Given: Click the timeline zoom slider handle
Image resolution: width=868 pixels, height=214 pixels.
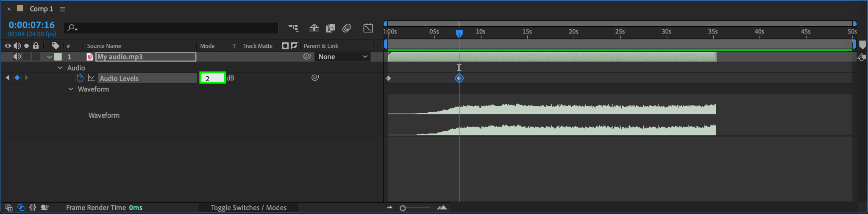Looking at the screenshot, I should click(x=403, y=208).
